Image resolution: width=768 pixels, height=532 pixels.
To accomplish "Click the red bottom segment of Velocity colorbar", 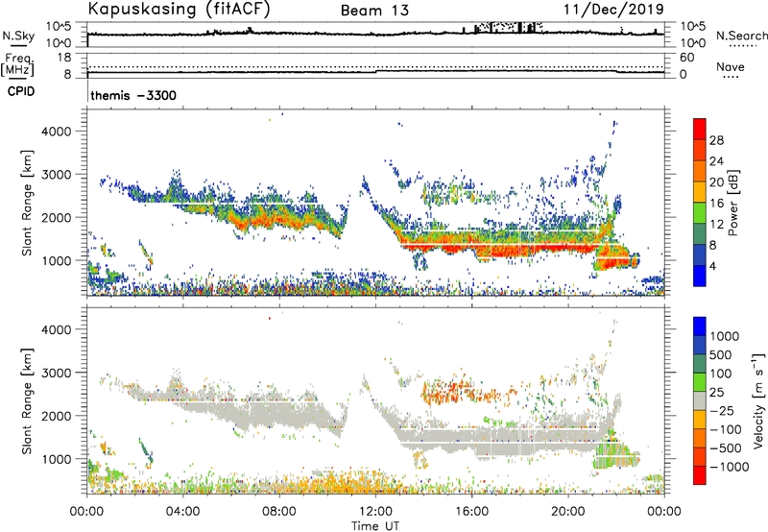I will coord(699,475).
